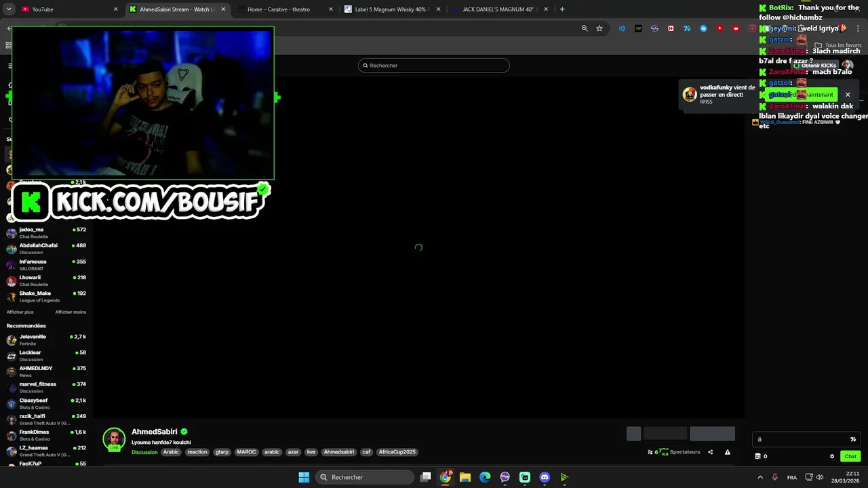The width and height of the screenshot is (868, 488).
Task: Open Locklear recommended channel
Action: [x=46, y=356]
